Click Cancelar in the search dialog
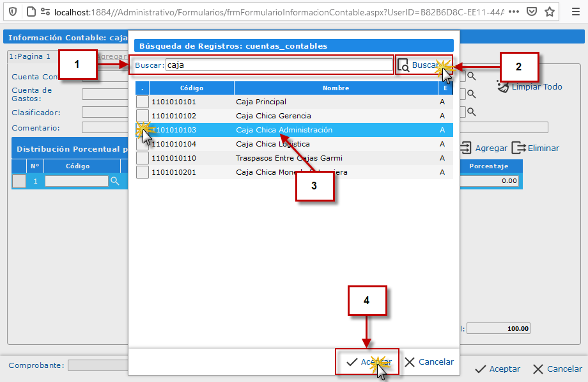Image resolution: width=588 pixels, height=382 pixels. (429, 362)
